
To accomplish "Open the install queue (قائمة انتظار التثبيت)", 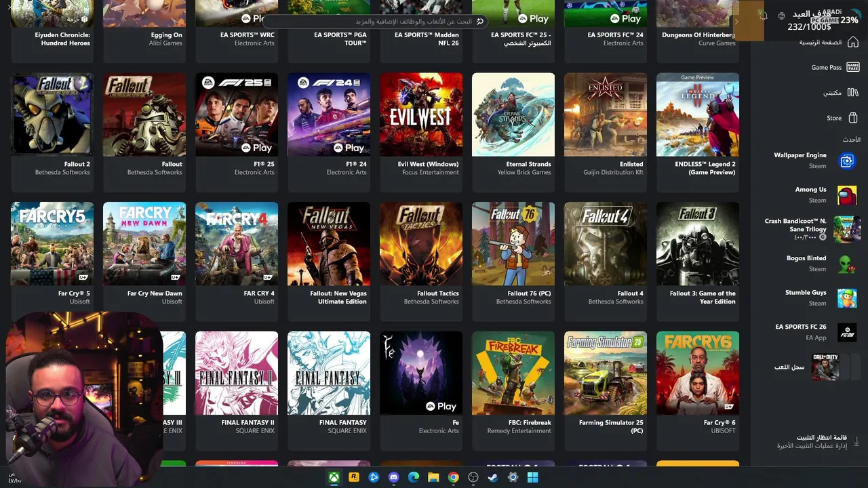I will coord(814,441).
